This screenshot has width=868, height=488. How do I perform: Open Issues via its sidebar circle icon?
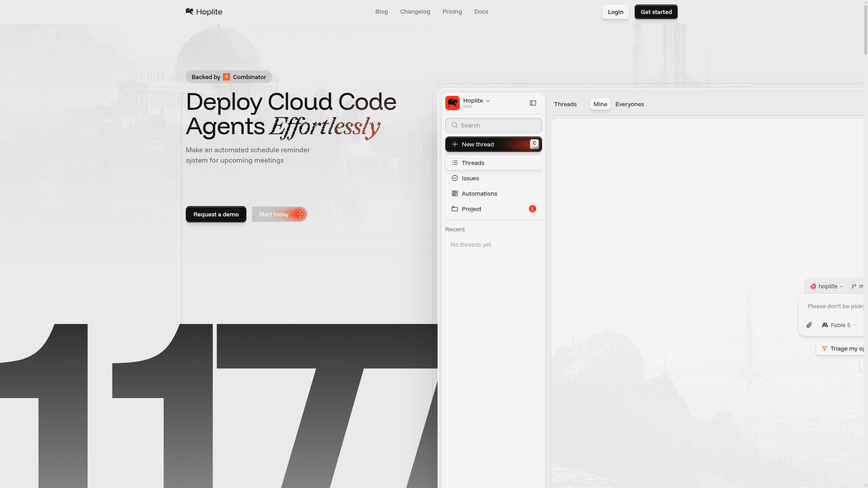point(455,178)
